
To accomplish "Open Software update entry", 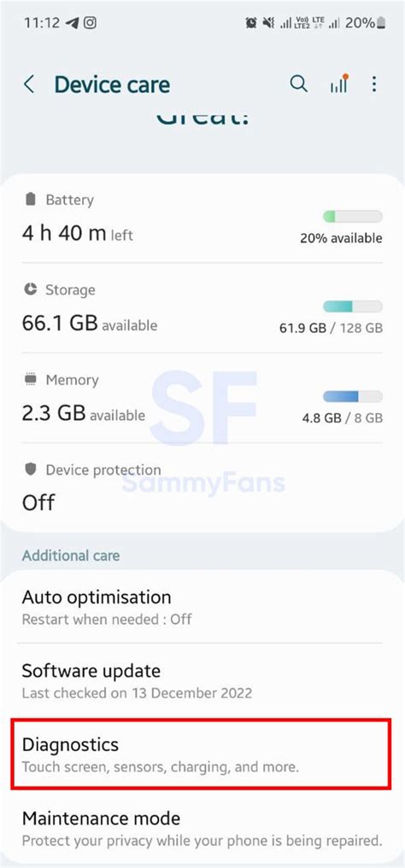I will (202, 680).
